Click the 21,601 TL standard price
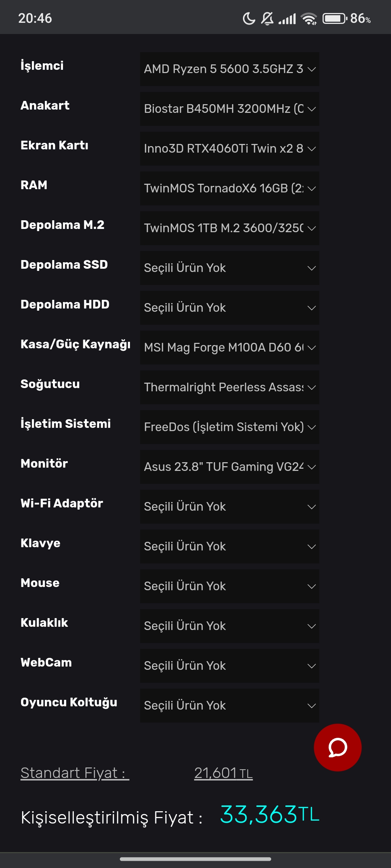This screenshot has height=868, width=391. pos(223,773)
